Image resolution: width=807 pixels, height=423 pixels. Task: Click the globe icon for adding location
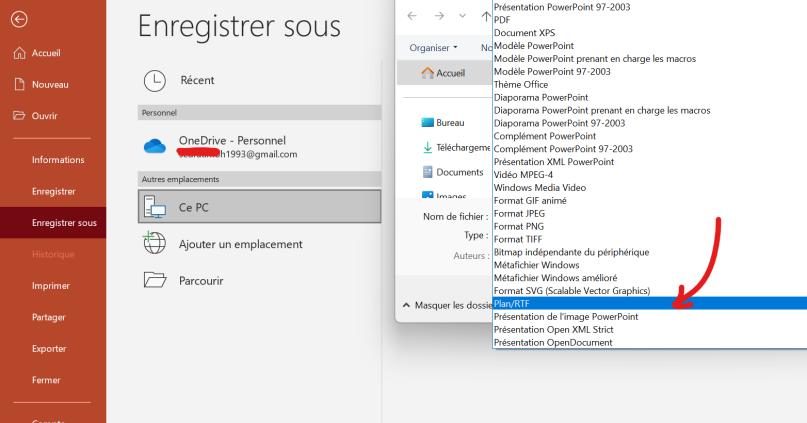(154, 243)
